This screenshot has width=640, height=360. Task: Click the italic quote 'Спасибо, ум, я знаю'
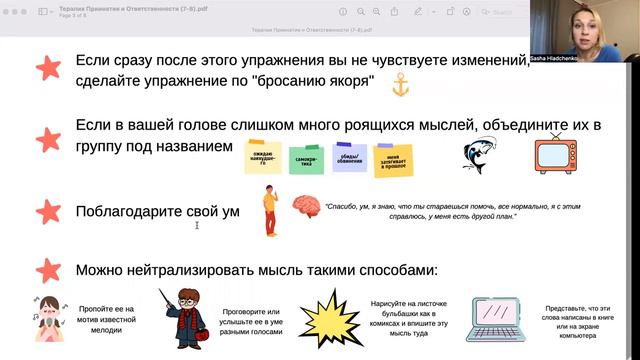(453, 211)
